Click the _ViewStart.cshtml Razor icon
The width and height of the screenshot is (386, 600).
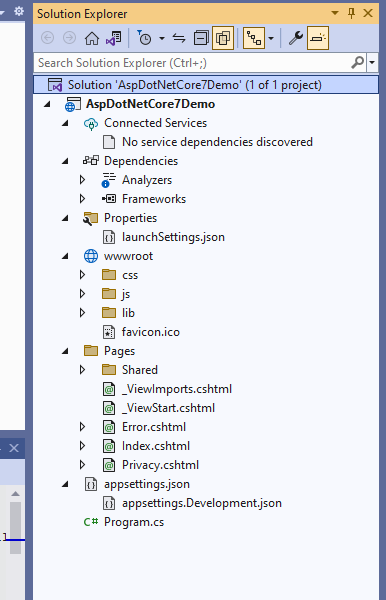click(x=109, y=408)
